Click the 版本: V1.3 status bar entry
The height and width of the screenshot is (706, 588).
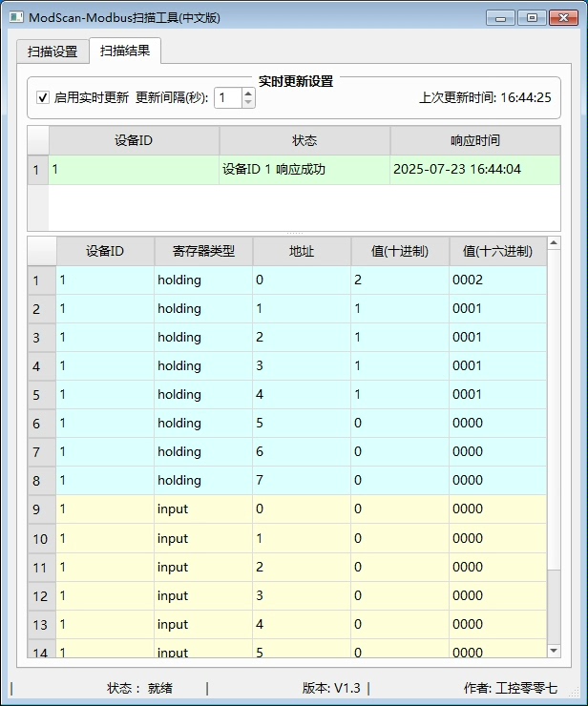coord(331,688)
